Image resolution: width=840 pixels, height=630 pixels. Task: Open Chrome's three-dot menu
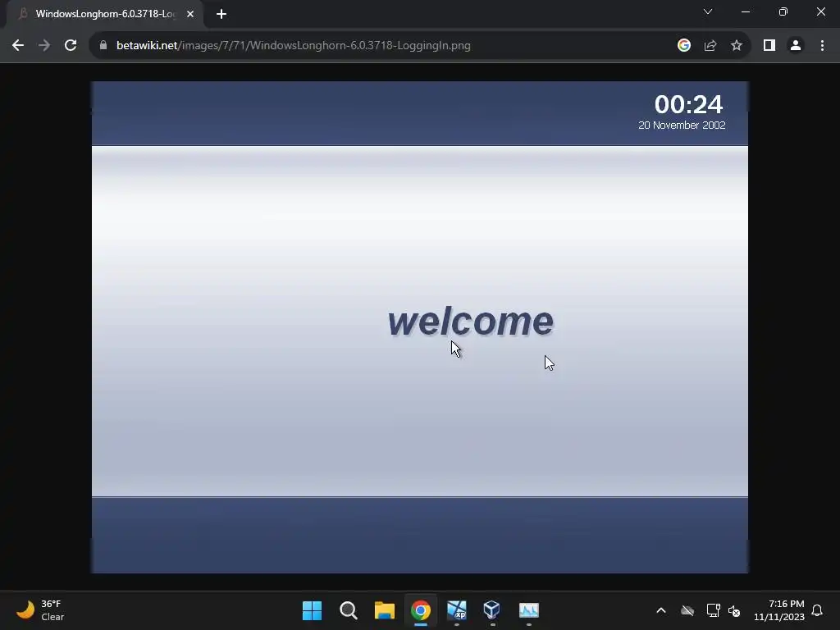[822, 46]
